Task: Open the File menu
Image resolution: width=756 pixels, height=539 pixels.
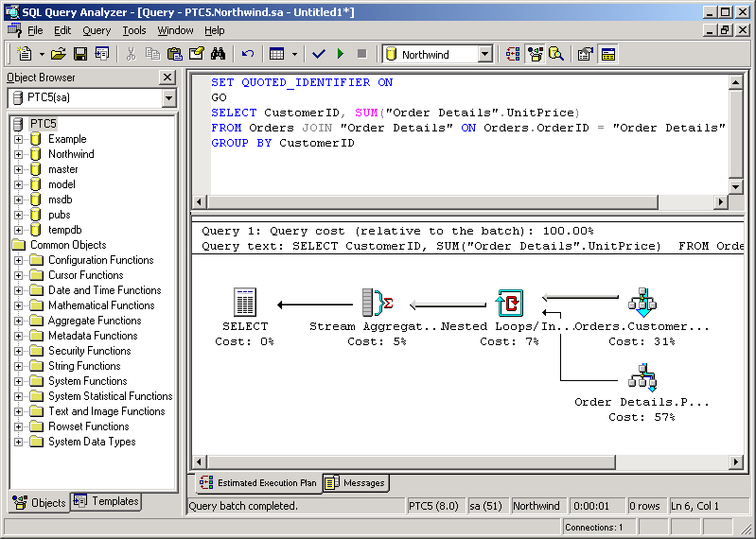Action: (x=35, y=30)
